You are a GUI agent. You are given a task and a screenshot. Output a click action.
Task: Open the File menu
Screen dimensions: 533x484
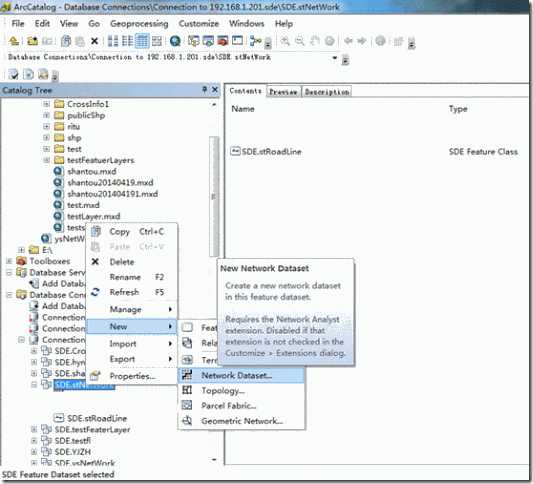(18, 23)
